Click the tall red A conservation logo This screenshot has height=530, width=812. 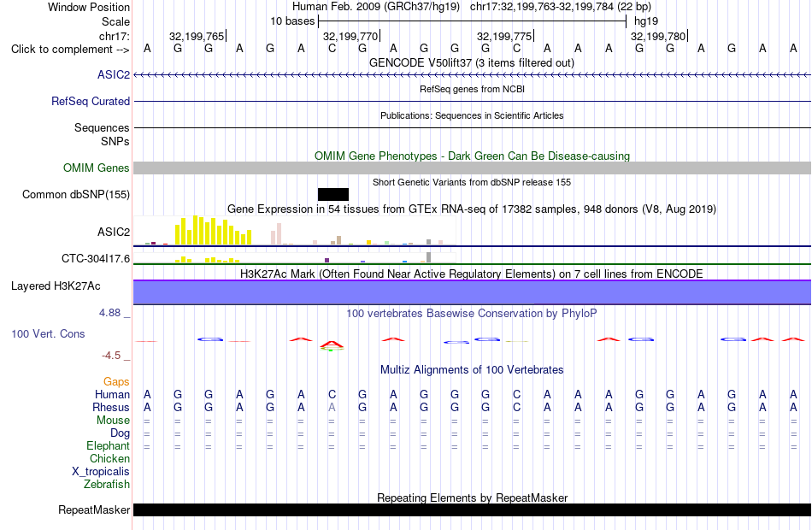[x=332, y=344]
